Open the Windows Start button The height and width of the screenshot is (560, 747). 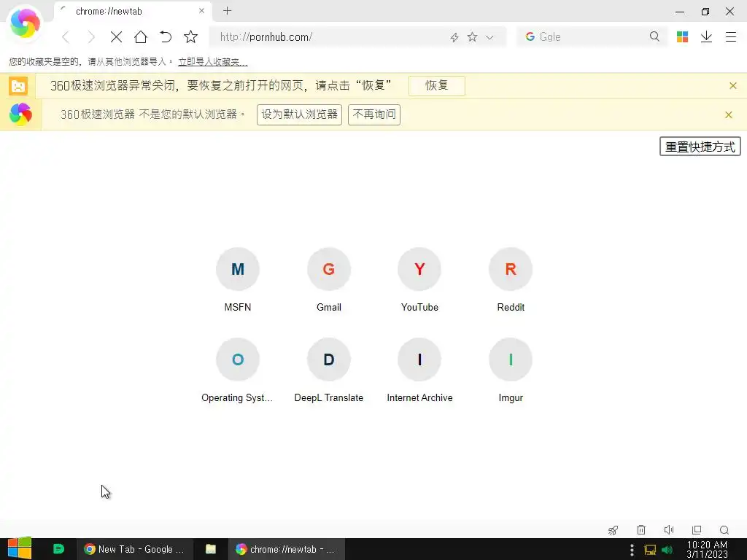pyautogui.click(x=20, y=548)
